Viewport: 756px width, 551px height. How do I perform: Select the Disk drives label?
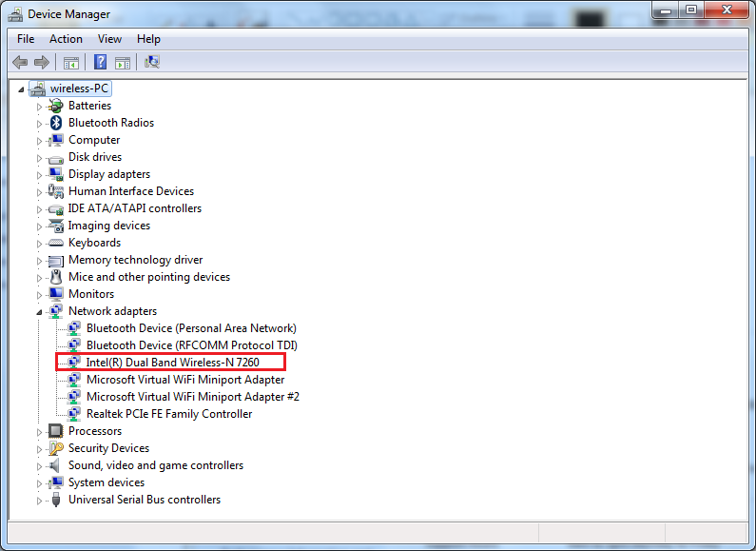coord(95,157)
